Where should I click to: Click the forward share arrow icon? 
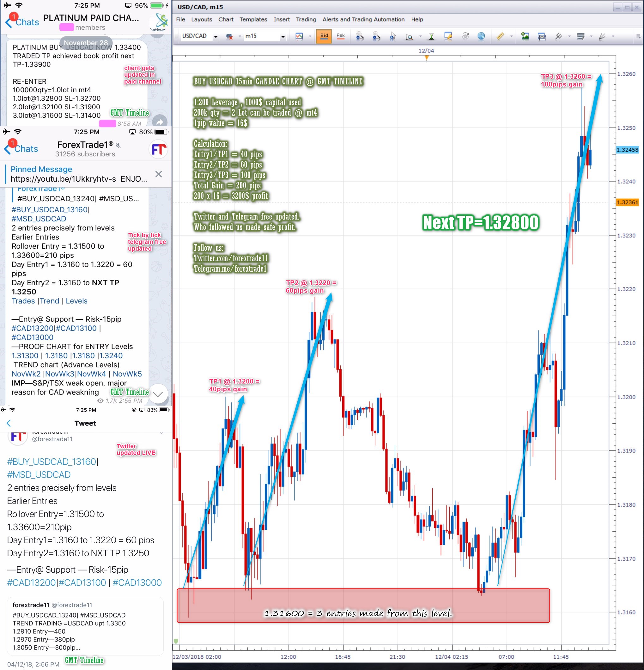[159, 121]
